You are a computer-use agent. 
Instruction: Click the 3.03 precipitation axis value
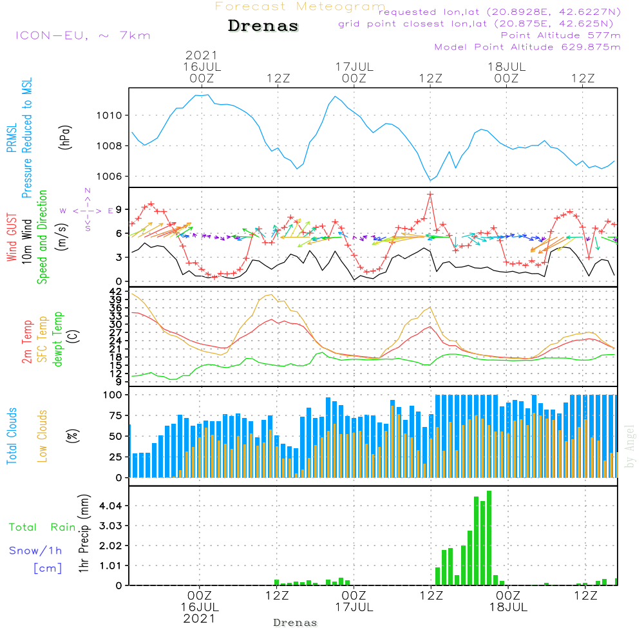pos(111,526)
